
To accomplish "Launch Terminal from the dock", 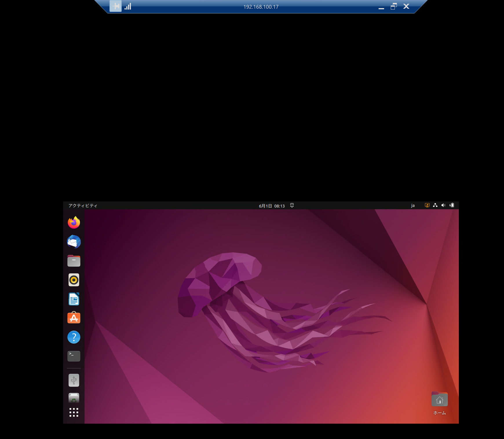I will coord(74,356).
